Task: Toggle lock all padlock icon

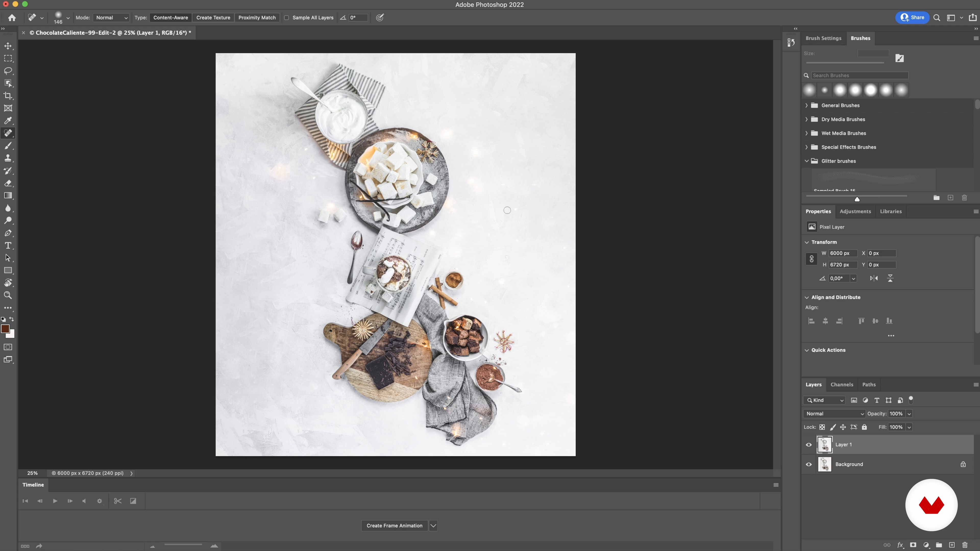Action: pos(864,427)
